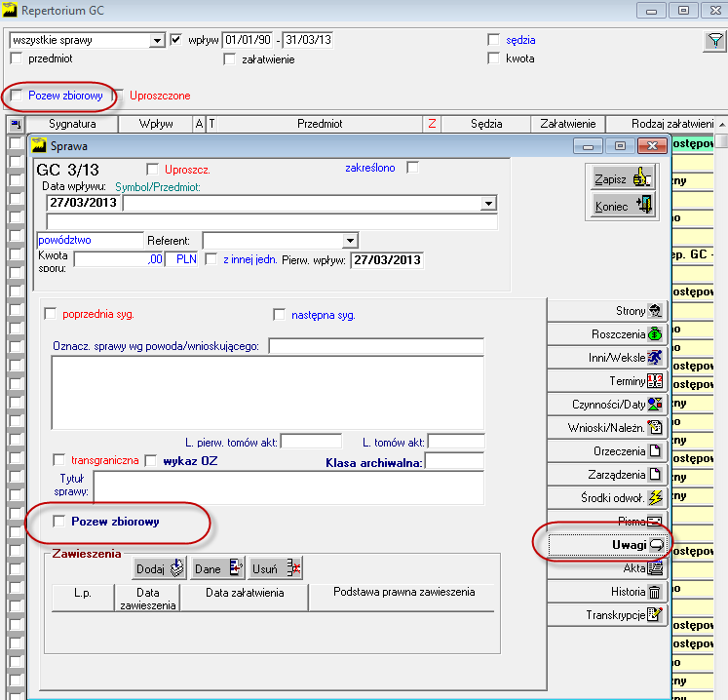Open Wnioski/Należn. section
The image size is (728, 700).
point(607,427)
